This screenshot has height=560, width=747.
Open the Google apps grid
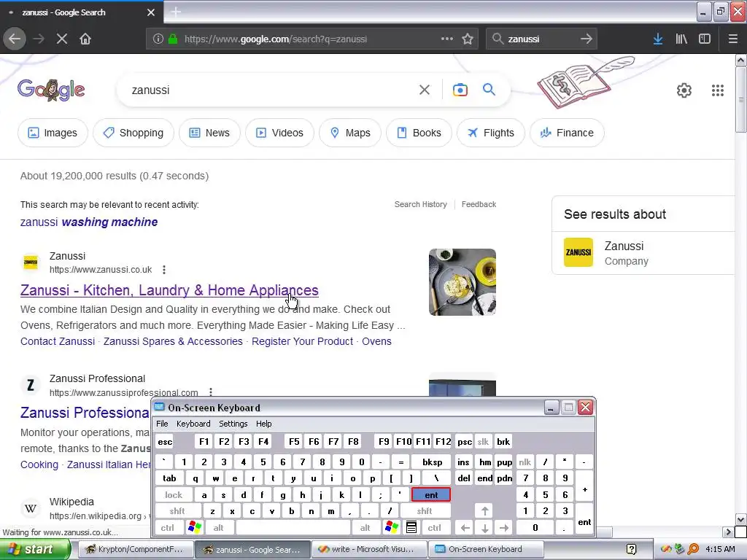[718, 90]
